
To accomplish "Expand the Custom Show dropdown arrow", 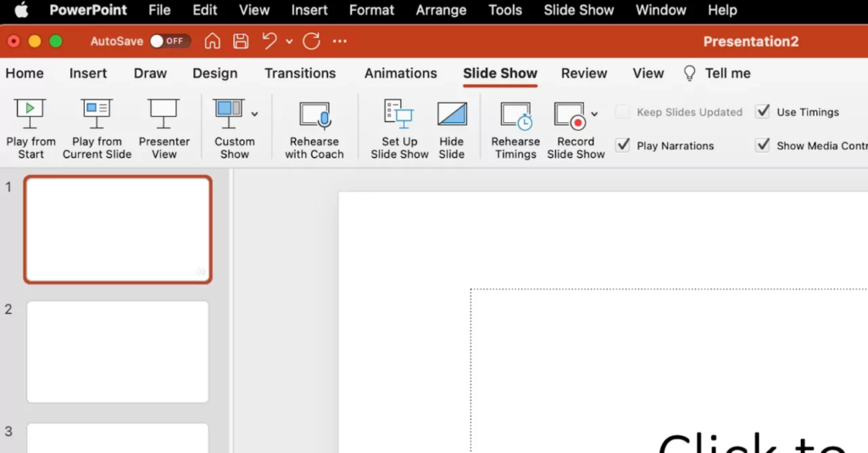I will point(254,114).
